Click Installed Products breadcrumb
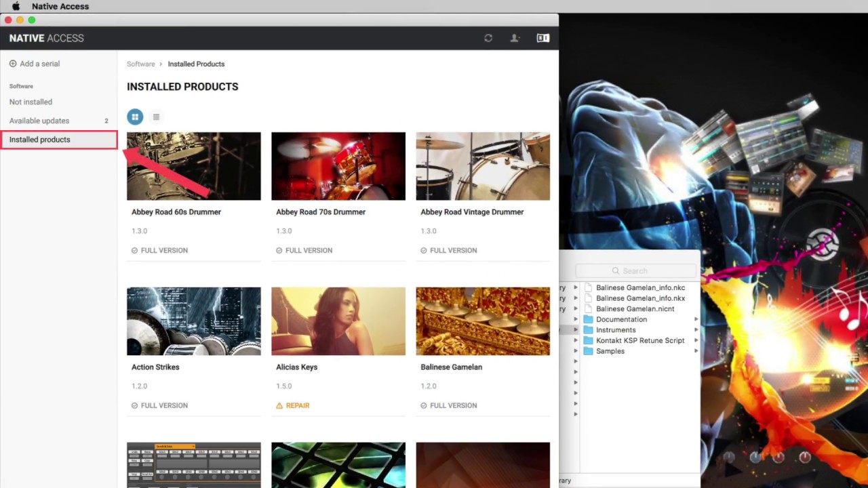Viewport: 868px width, 488px height. [x=196, y=64]
